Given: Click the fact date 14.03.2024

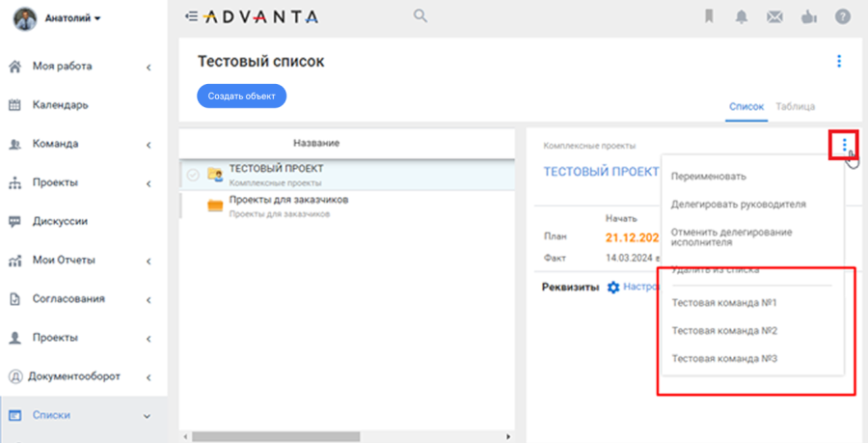Looking at the screenshot, I should [630, 258].
